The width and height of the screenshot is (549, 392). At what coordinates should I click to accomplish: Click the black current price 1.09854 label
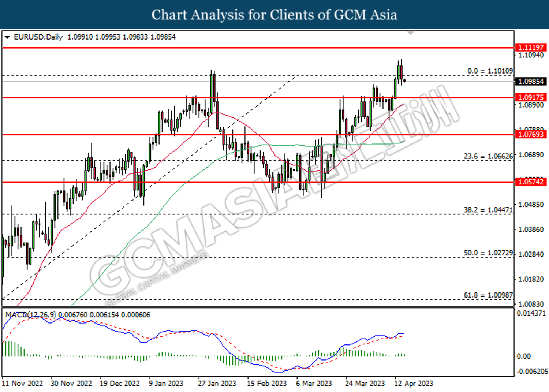[x=531, y=81]
